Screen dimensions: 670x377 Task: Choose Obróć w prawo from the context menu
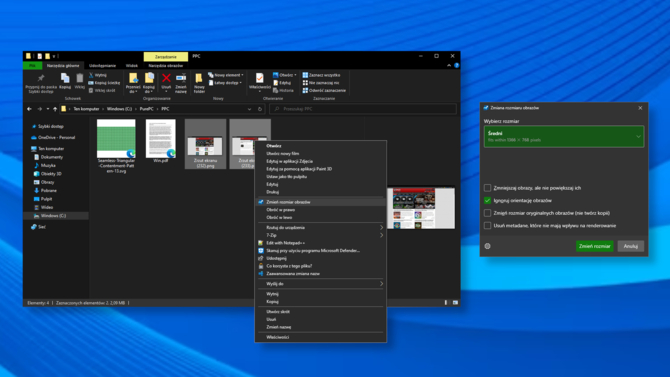320,209
